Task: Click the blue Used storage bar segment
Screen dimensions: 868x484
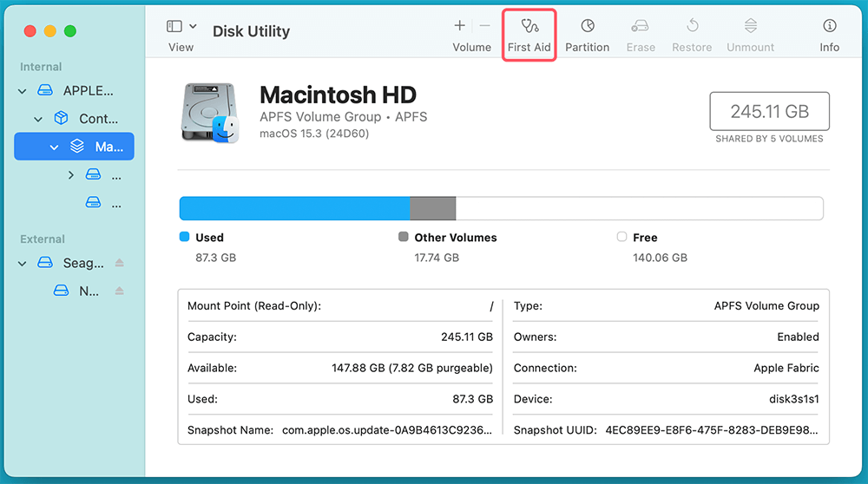Action: (293, 208)
